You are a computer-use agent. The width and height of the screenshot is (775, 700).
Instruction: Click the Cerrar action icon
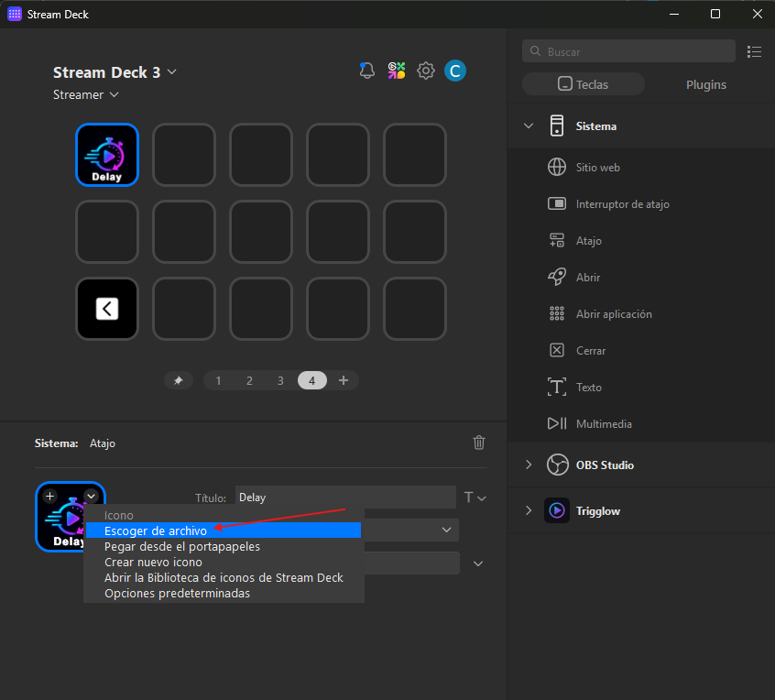(557, 350)
